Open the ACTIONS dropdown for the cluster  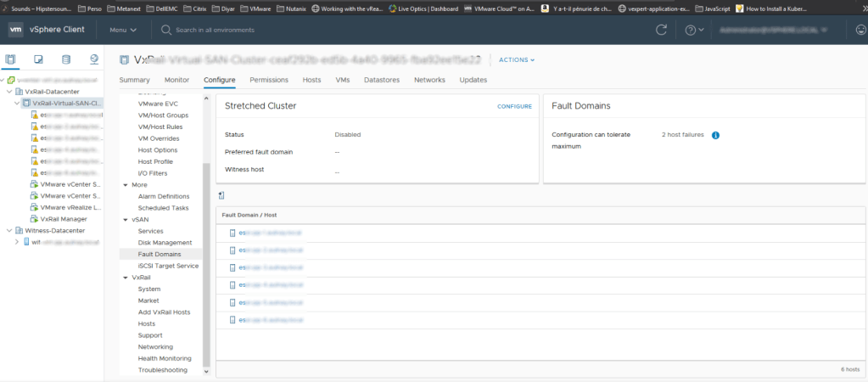(517, 60)
